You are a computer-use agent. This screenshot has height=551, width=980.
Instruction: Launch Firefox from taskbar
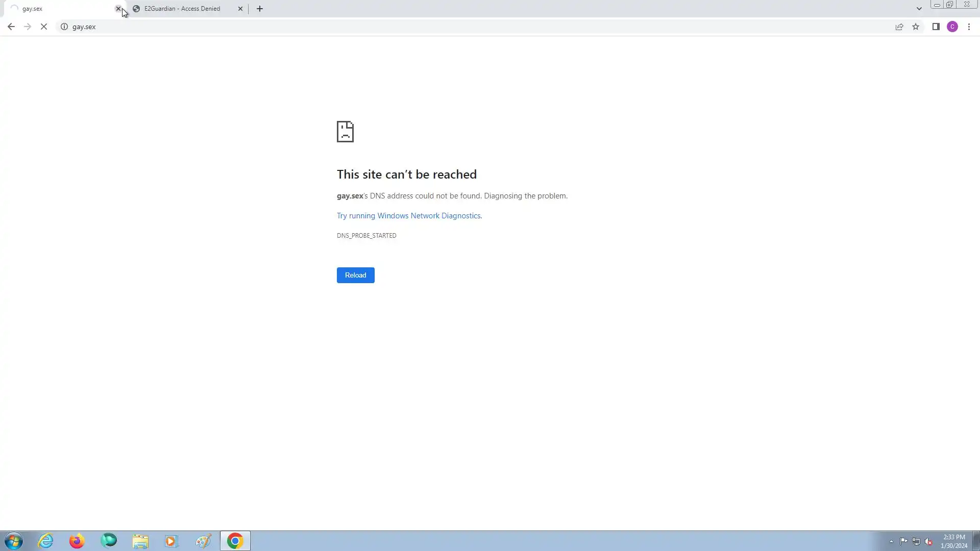pos(77,541)
